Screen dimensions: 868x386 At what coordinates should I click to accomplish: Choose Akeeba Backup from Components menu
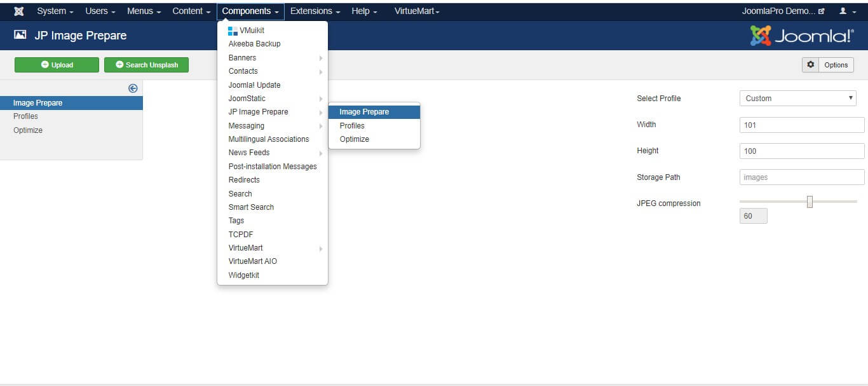pos(254,44)
